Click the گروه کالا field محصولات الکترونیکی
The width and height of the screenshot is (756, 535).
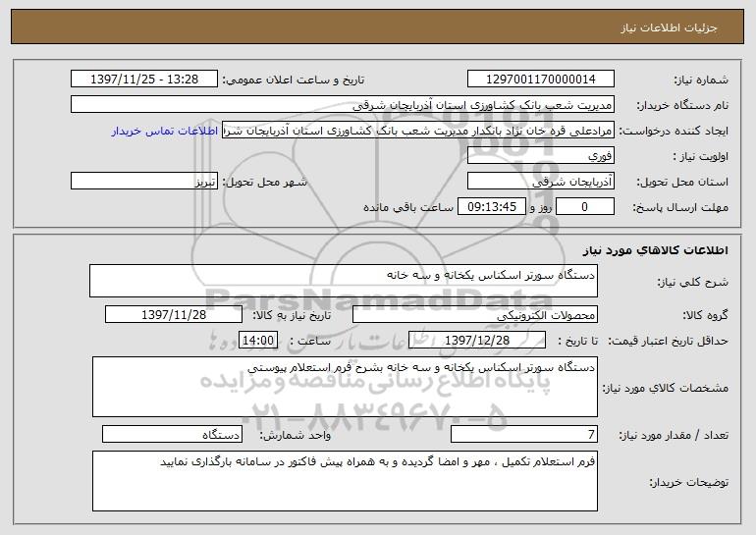coord(475,315)
